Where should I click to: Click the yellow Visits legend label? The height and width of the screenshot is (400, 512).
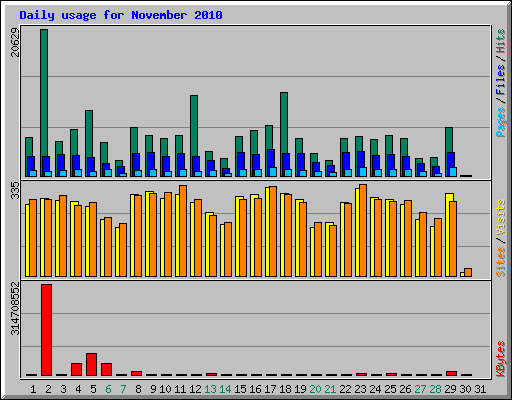point(500,217)
